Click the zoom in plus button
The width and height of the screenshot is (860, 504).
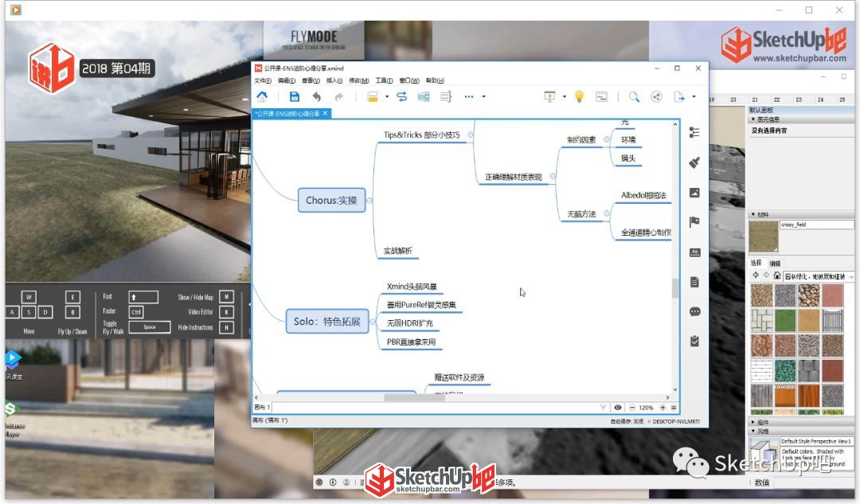click(x=663, y=408)
